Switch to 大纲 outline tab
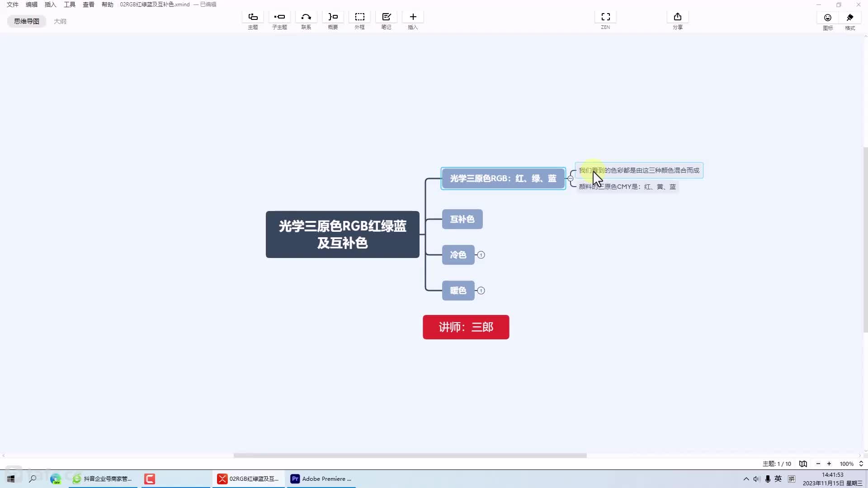Viewport: 868px width, 488px height. point(60,21)
